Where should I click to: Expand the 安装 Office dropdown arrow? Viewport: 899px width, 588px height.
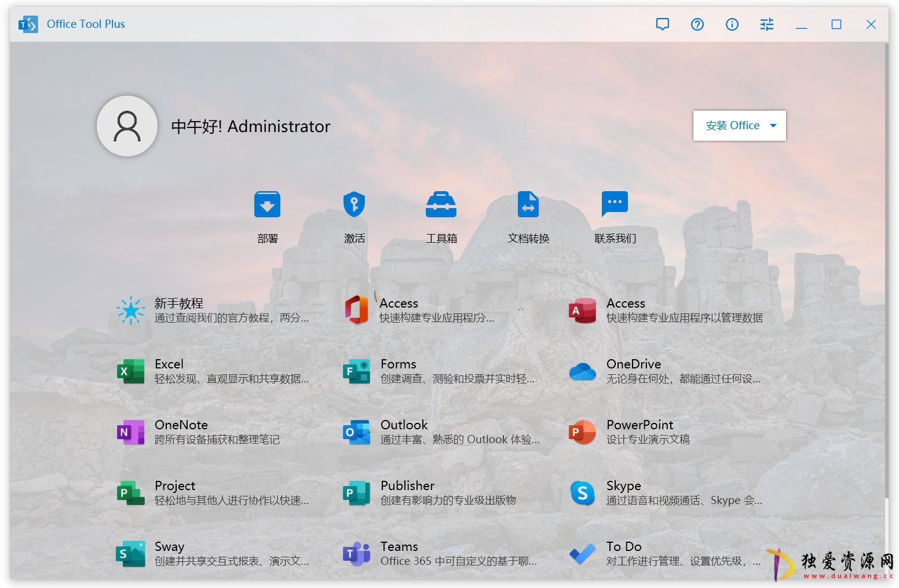click(x=773, y=126)
